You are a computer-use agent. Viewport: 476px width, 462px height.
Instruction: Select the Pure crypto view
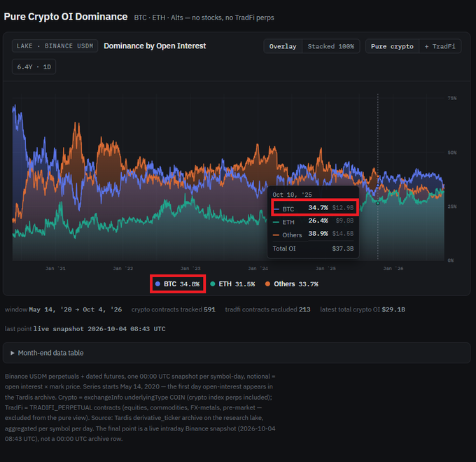392,46
